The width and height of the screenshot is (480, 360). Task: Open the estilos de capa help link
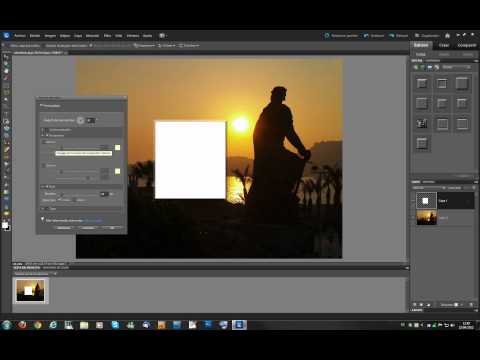[x=94, y=221]
